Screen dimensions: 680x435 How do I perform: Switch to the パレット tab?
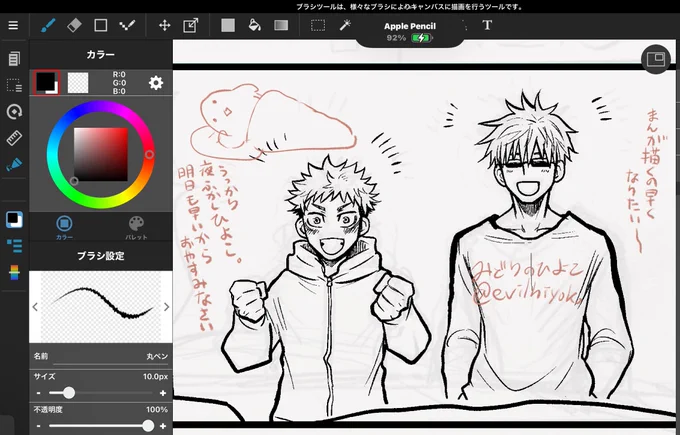click(136, 228)
